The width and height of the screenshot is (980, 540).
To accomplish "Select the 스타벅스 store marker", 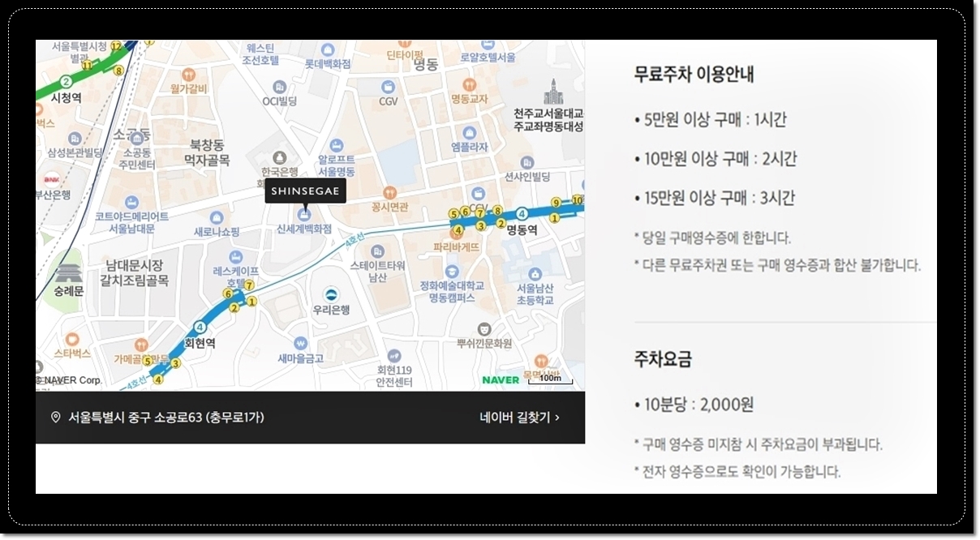I will pyautogui.click(x=72, y=340).
